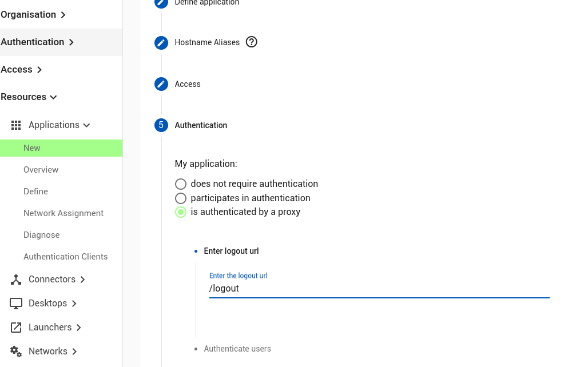588x367 pixels.
Task: Open the 'Authenticate users' sub-step
Action: [x=237, y=349]
